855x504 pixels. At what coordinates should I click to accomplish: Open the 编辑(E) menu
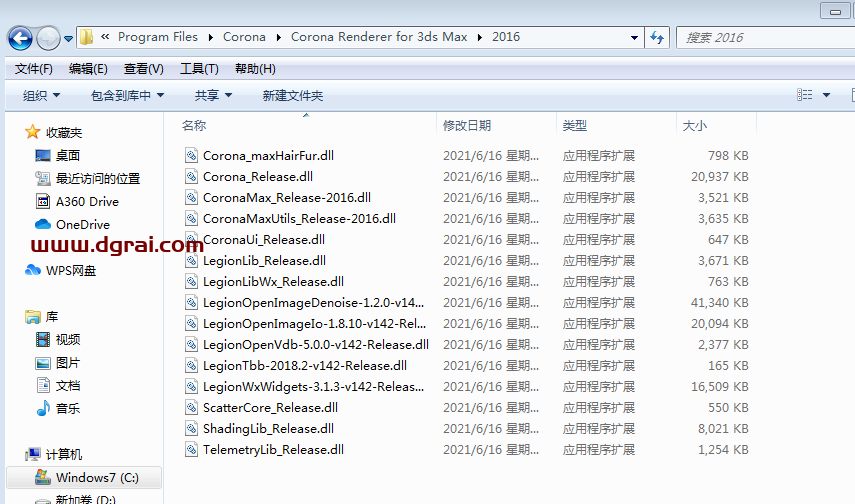click(x=88, y=69)
